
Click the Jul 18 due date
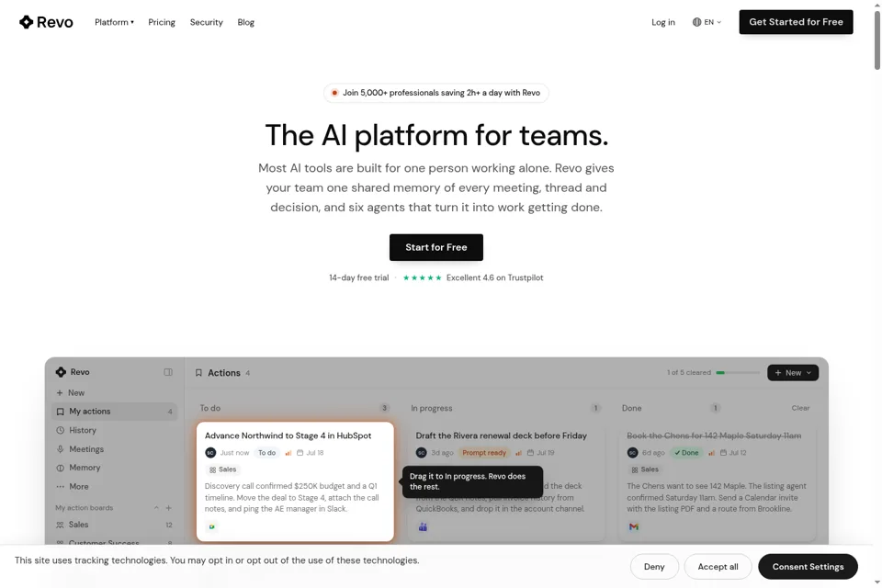point(311,452)
